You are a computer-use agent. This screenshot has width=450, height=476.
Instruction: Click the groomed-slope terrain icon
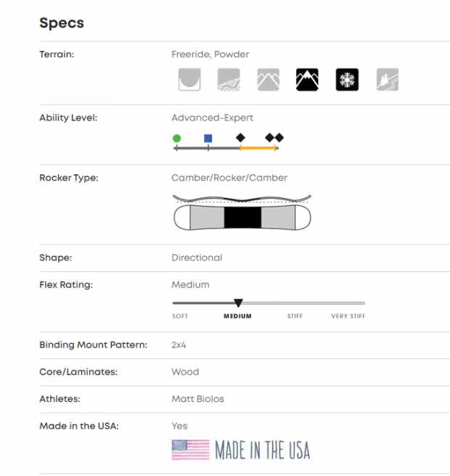[229, 80]
